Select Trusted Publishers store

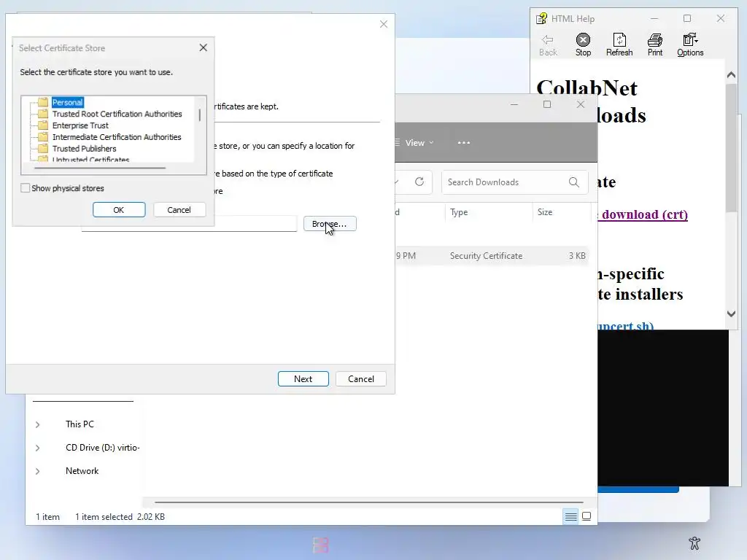(85, 148)
